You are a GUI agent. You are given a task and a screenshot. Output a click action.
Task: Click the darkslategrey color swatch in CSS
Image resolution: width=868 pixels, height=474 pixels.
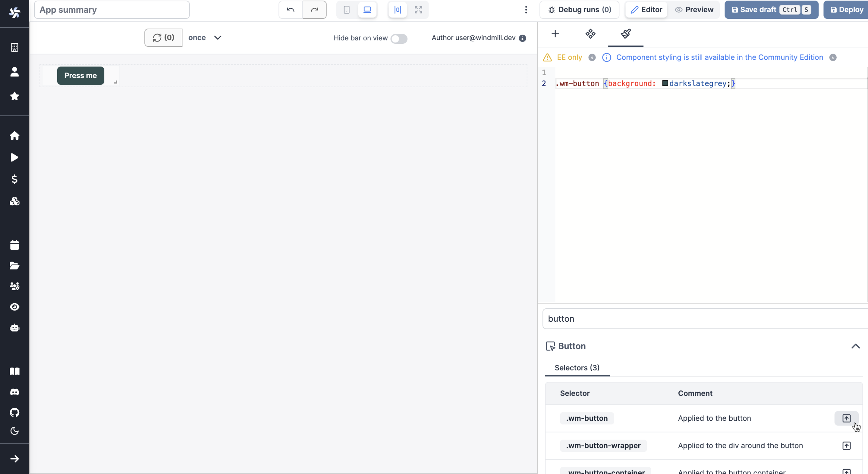[665, 83]
